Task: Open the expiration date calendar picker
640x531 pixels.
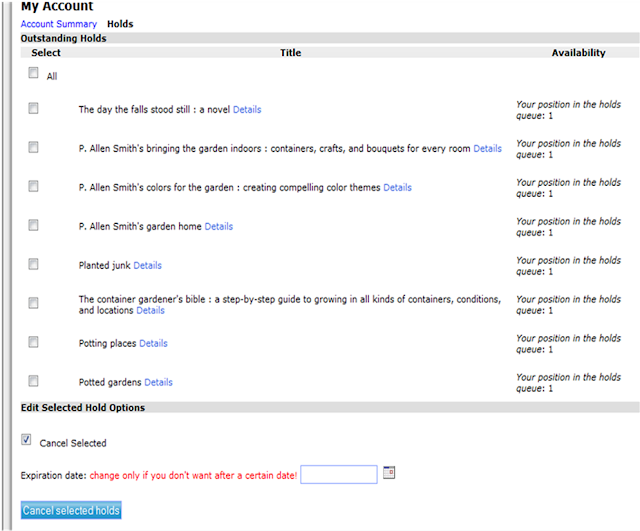Action: [x=390, y=472]
